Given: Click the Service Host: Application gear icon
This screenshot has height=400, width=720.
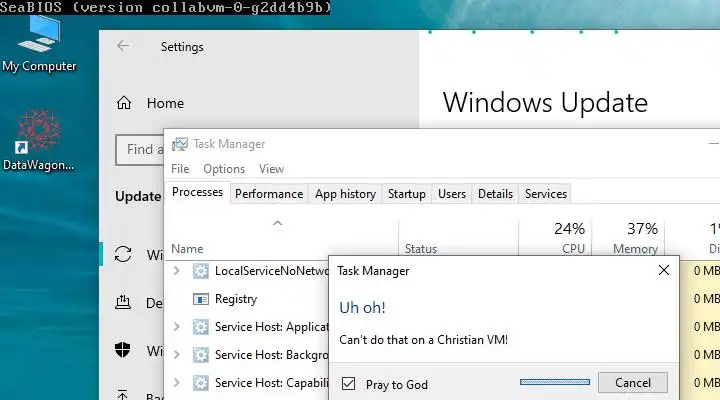Looking at the screenshot, I should pyautogui.click(x=200, y=327).
